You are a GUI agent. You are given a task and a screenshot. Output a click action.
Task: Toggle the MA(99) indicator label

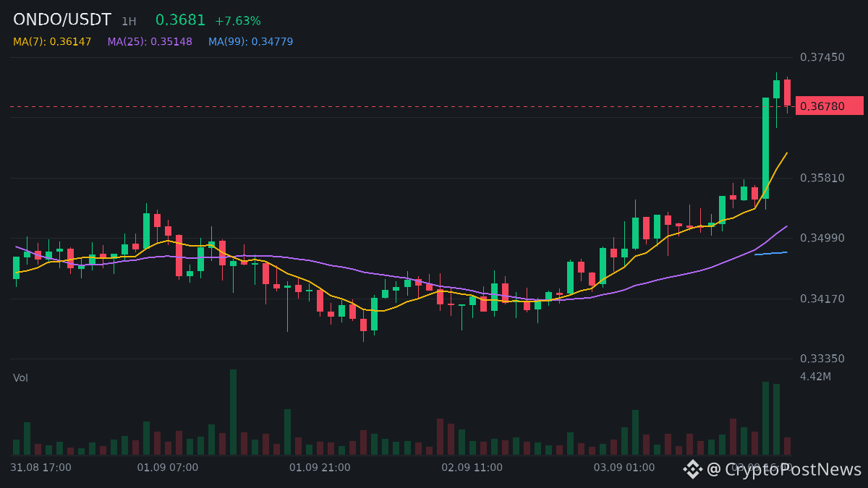pos(250,42)
